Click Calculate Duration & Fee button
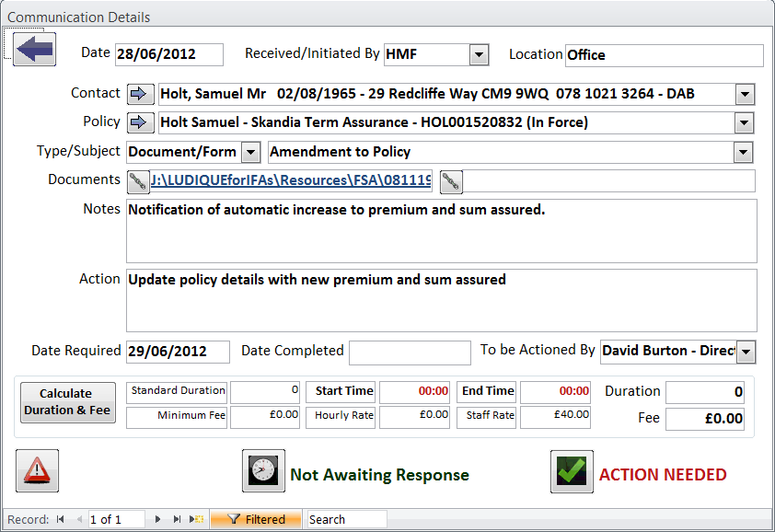This screenshot has width=775, height=532. pyautogui.click(x=68, y=402)
